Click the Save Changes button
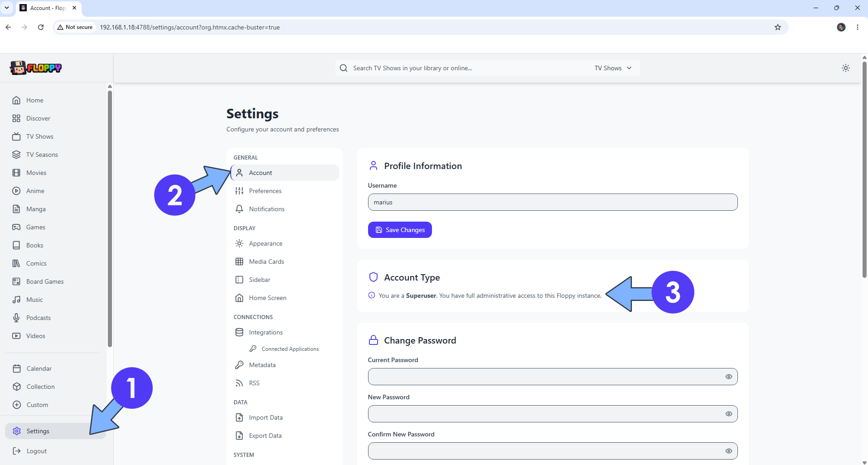 400,230
